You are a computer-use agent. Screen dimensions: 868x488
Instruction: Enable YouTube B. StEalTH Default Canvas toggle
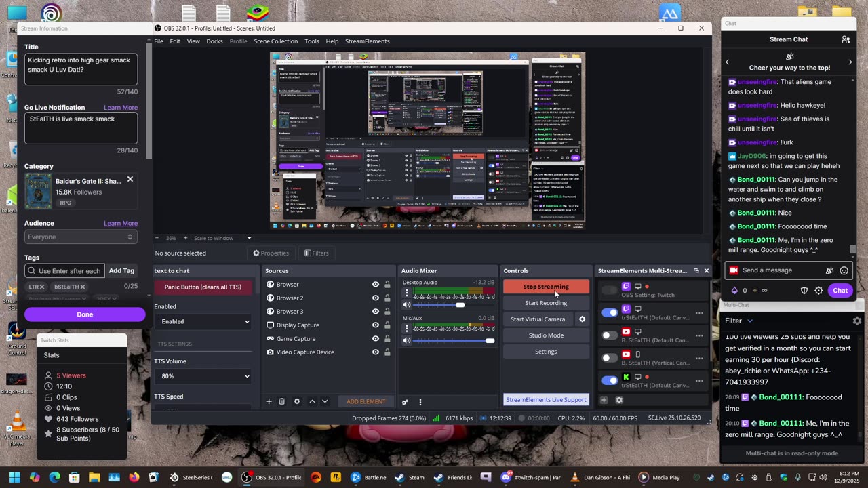click(610, 335)
